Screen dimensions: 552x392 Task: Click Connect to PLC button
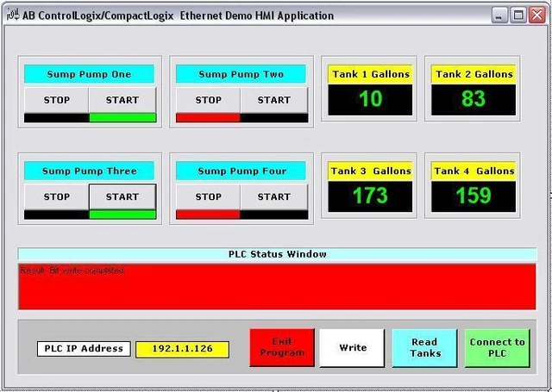tap(497, 348)
